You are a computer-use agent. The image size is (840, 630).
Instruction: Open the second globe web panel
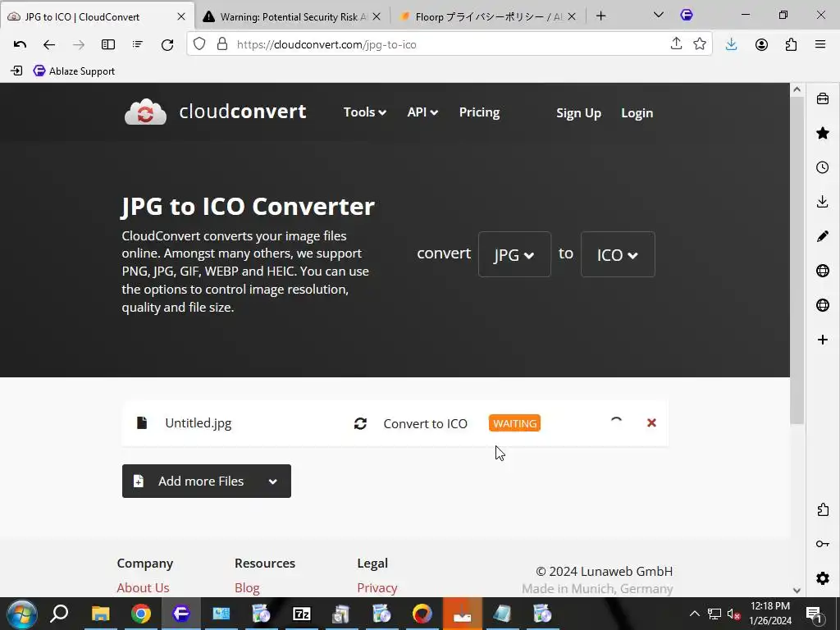[x=823, y=305]
